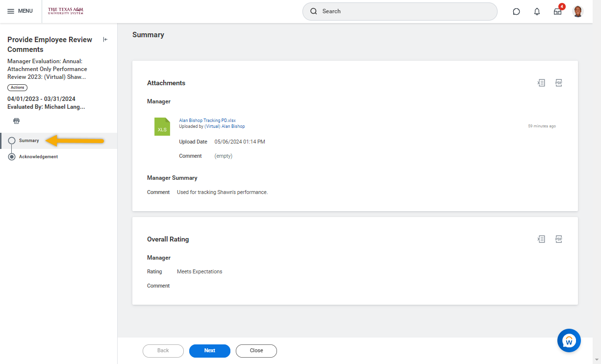Viewport: 601px width, 364px height.
Task: Export Overall Rating section to PDF
Action: click(558, 239)
